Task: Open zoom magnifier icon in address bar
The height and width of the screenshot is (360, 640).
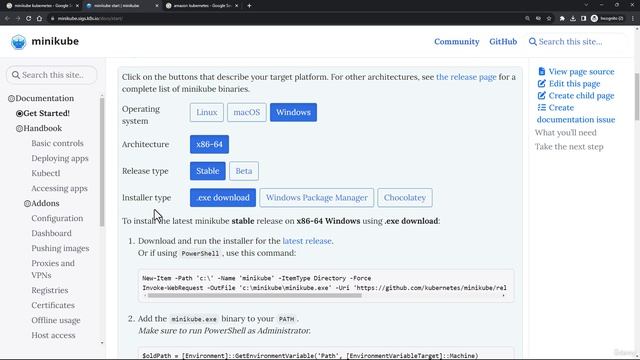Action: 527,18
